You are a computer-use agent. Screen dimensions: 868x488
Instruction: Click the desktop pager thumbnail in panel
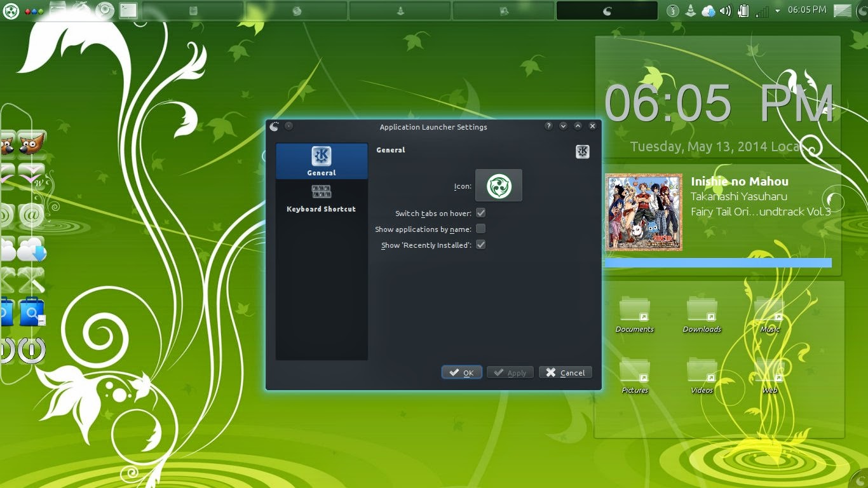click(x=843, y=10)
